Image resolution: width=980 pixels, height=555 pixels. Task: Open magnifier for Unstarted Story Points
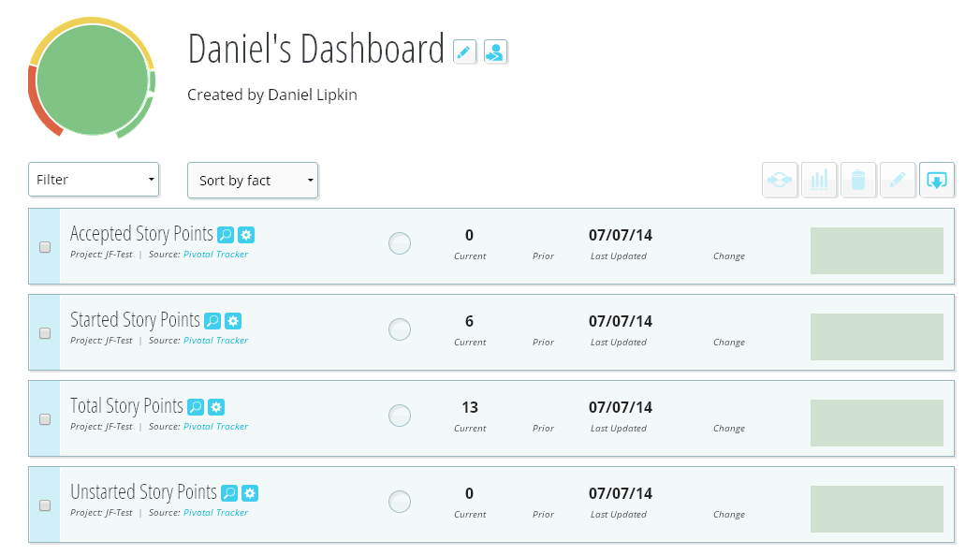click(229, 493)
